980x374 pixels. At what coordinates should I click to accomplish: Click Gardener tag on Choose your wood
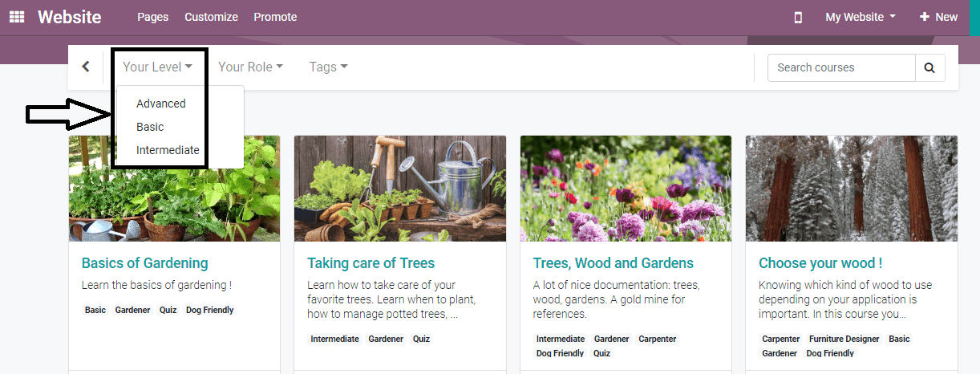click(x=780, y=353)
